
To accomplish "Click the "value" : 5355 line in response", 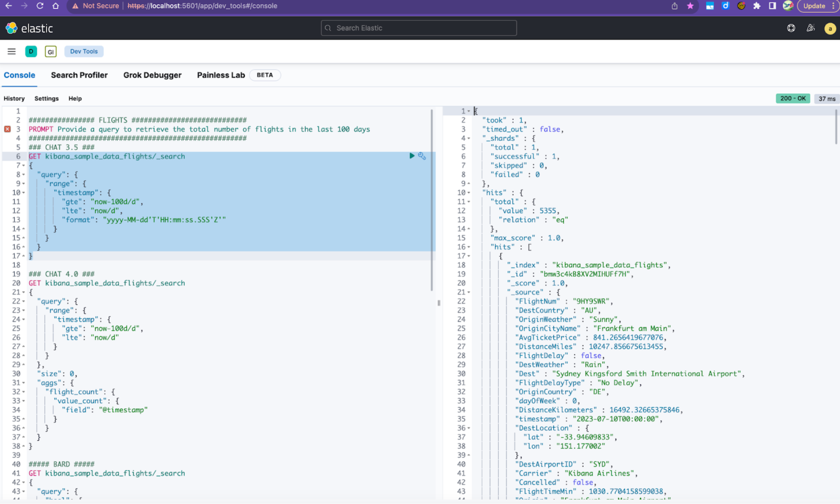I will click(529, 210).
